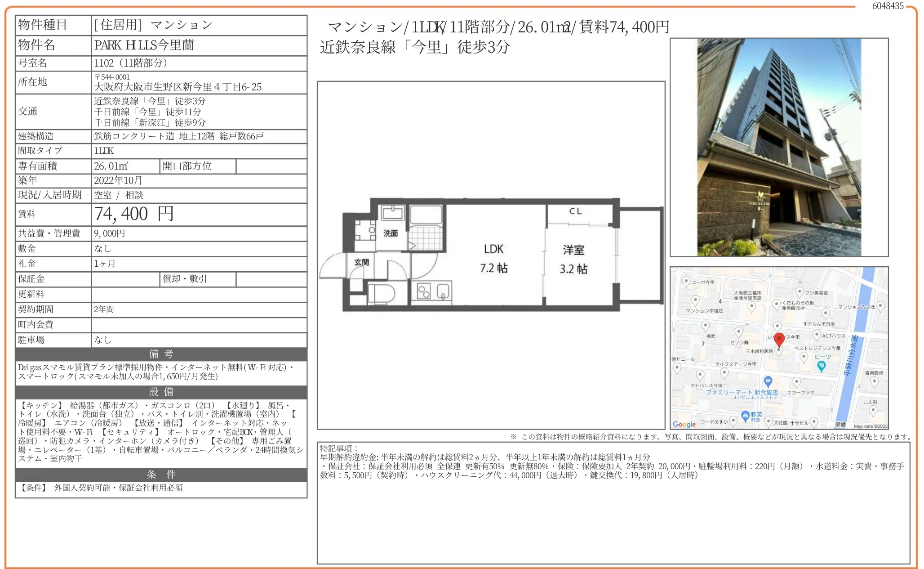Click the 豚英 butcher shop marker

(745, 415)
